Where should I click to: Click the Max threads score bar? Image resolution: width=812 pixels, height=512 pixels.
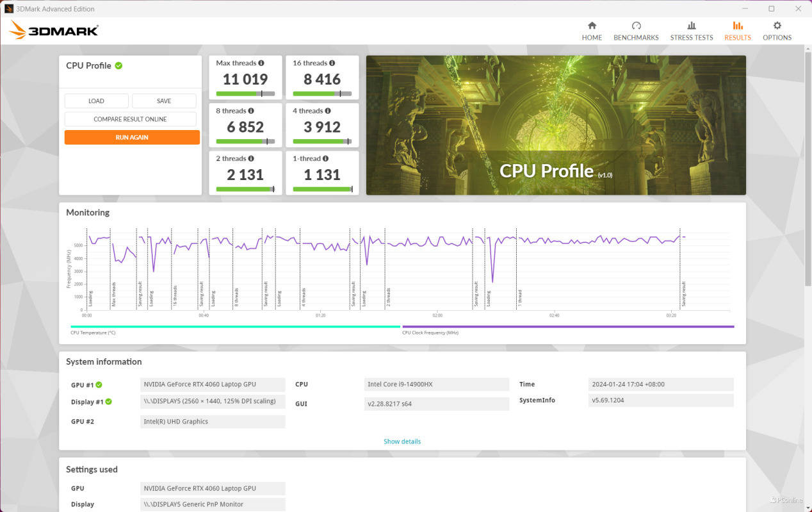coord(245,94)
